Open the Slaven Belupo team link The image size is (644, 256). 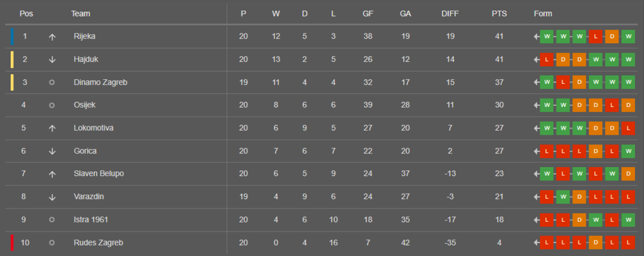coord(99,173)
